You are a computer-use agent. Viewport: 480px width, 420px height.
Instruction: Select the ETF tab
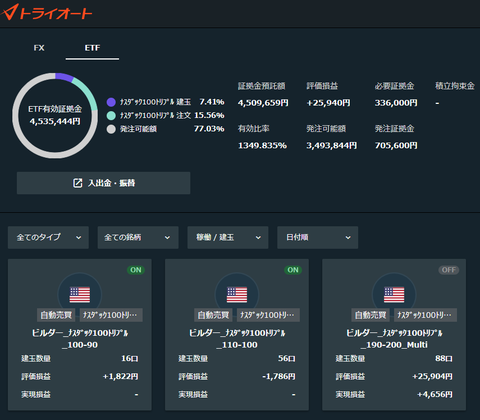tap(92, 48)
